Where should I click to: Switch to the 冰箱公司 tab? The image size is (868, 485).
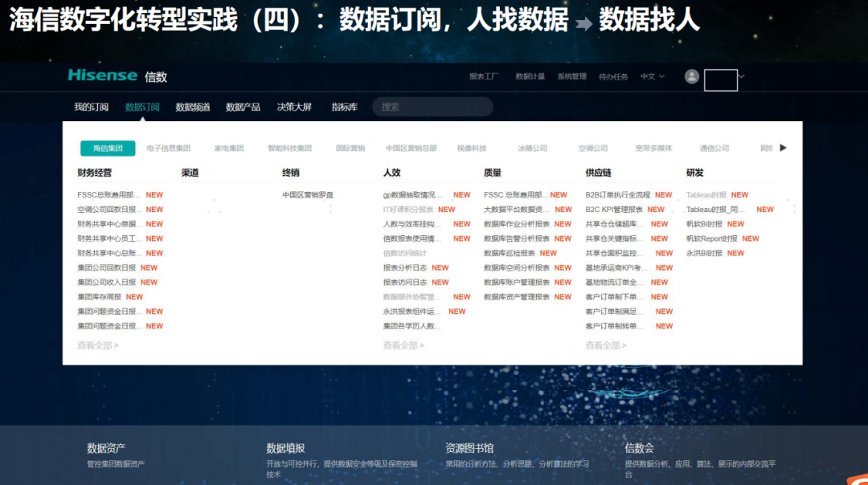[x=532, y=149]
